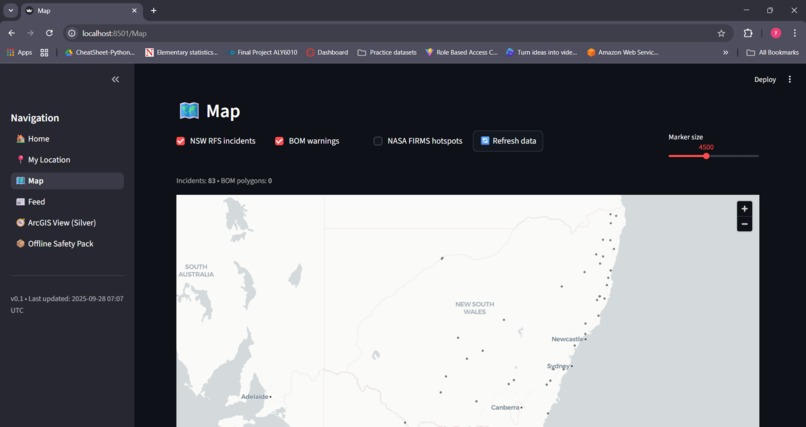
Task: View site information icon in address bar
Action: click(72, 33)
